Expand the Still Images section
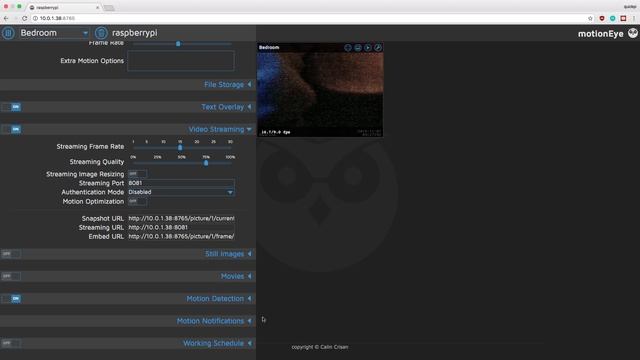Viewport: 640px width, 360px height. pyautogui.click(x=229, y=254)
